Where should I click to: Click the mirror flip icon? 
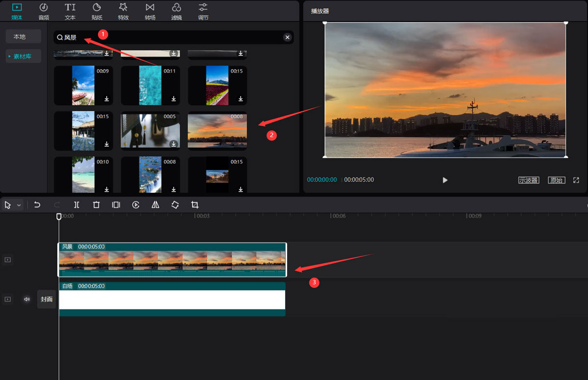(x=155, y=205)
